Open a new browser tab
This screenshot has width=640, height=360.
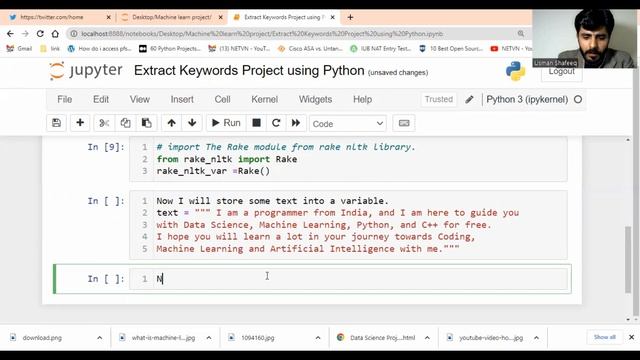pyautogui.click(x=350, y=17)
